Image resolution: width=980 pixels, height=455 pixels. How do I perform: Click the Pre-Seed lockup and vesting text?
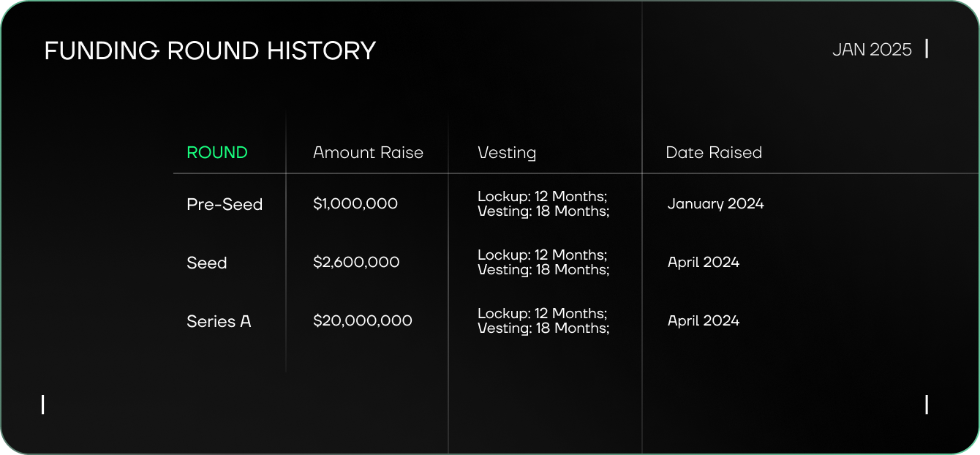(x=543, y=203)
